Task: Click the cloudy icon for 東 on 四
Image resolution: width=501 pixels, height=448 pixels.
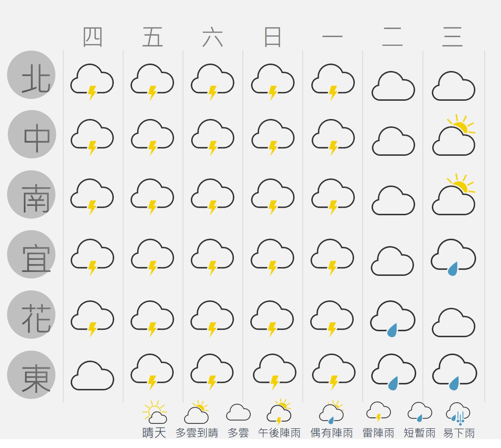Action: (92, 376)
